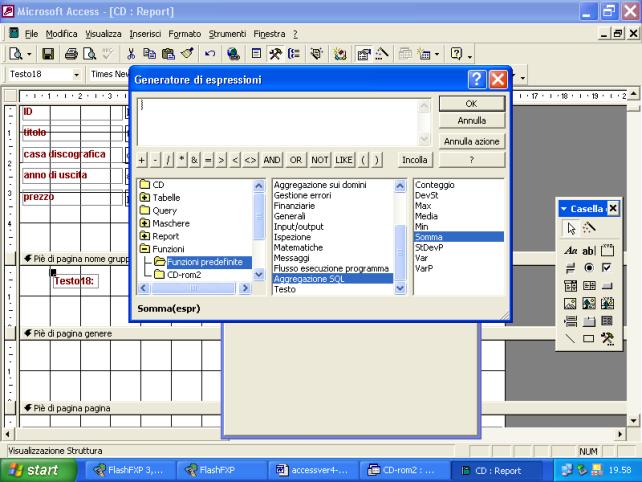Expand the Tabelle tree node
This screenshot has width=642, height=482.
(145, 197)
